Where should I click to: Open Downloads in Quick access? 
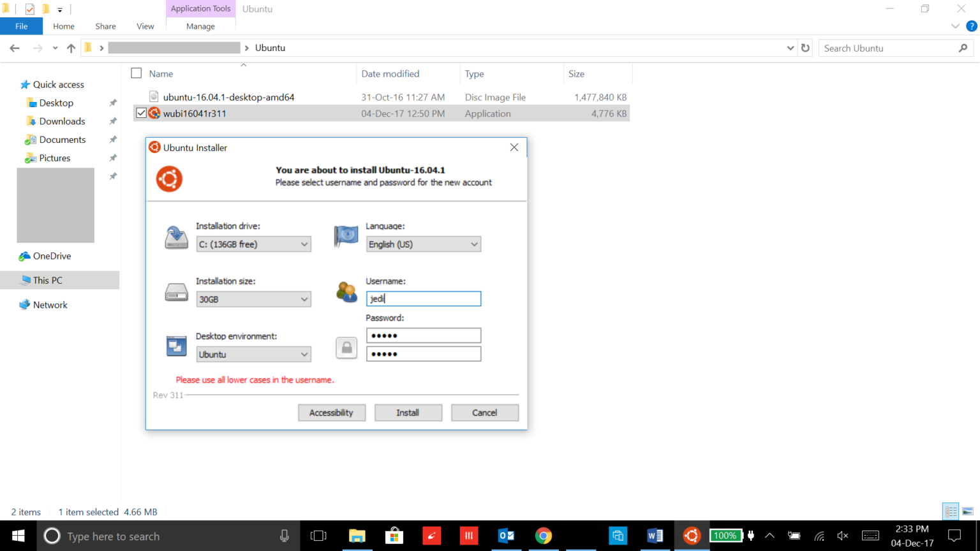coord(62,121)
